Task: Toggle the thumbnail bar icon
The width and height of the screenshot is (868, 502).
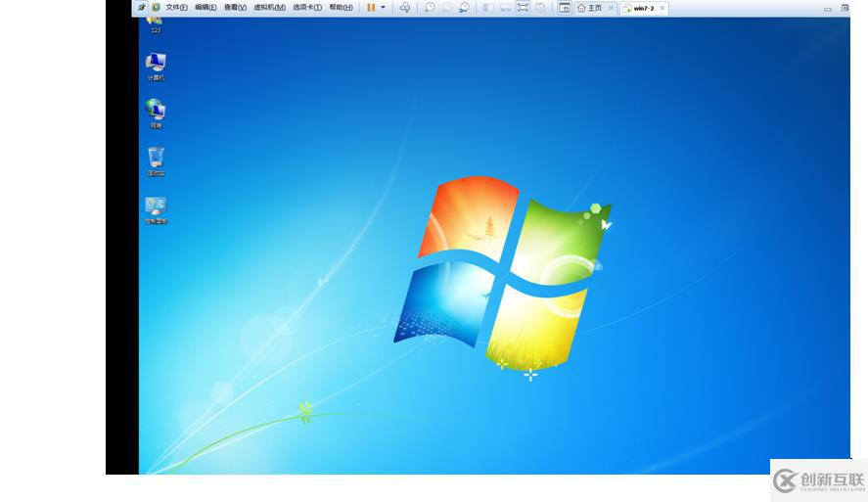Action: click(505, 7)
